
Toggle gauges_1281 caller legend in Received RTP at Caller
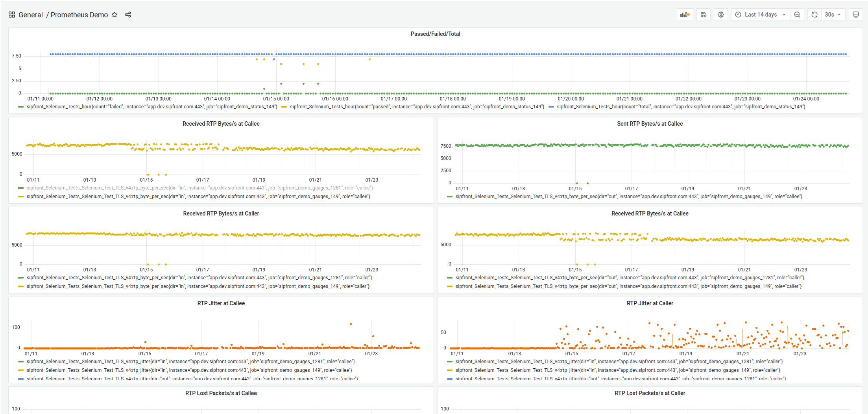point(199,278)
